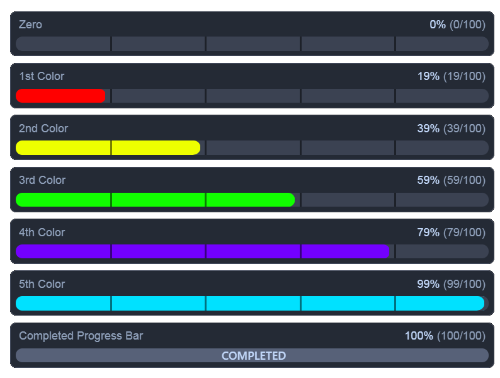This screenshot has height=378, width=500.
Task: Select the 4th Color label
Action: click(42, 232)
